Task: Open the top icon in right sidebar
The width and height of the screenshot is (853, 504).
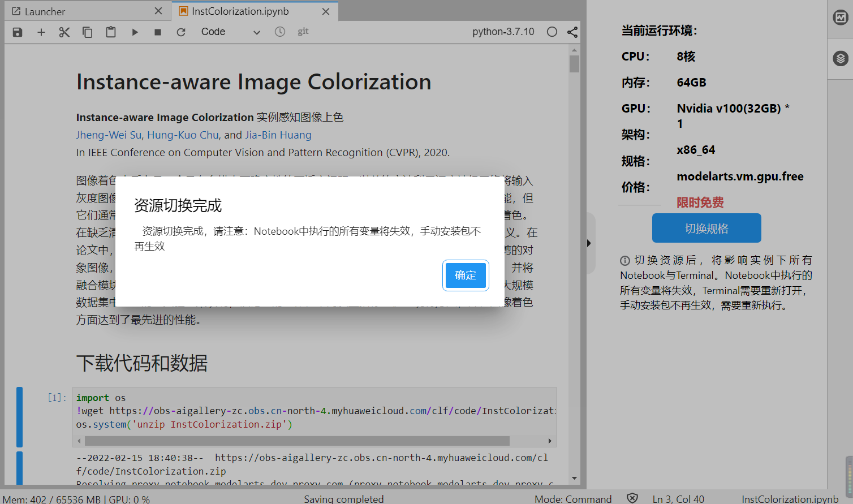Action: point(841,18)
